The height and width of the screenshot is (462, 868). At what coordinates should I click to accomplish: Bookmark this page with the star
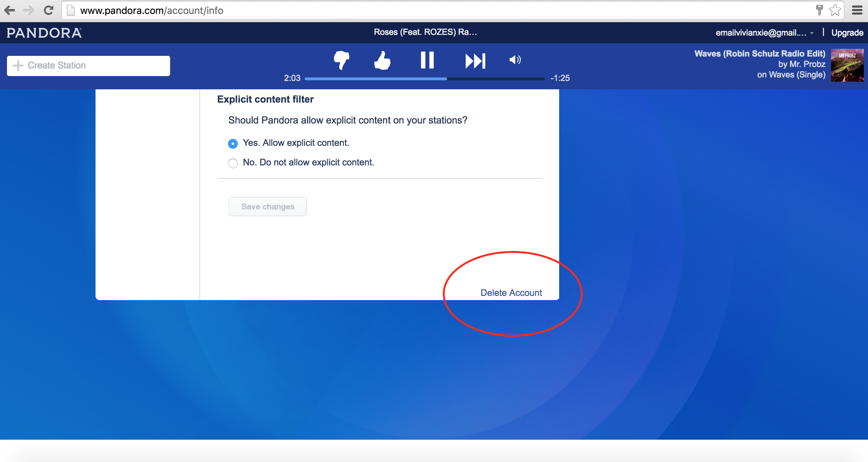835,10
